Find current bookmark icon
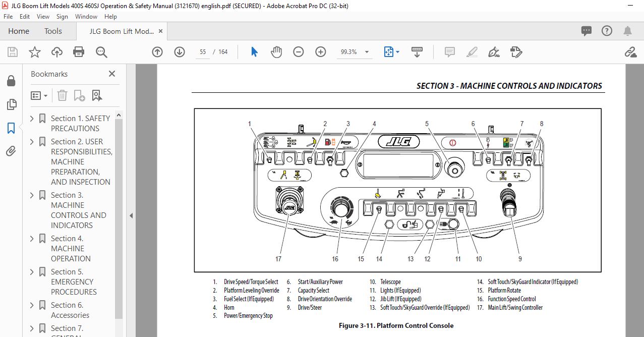 [x=97, y=95]
